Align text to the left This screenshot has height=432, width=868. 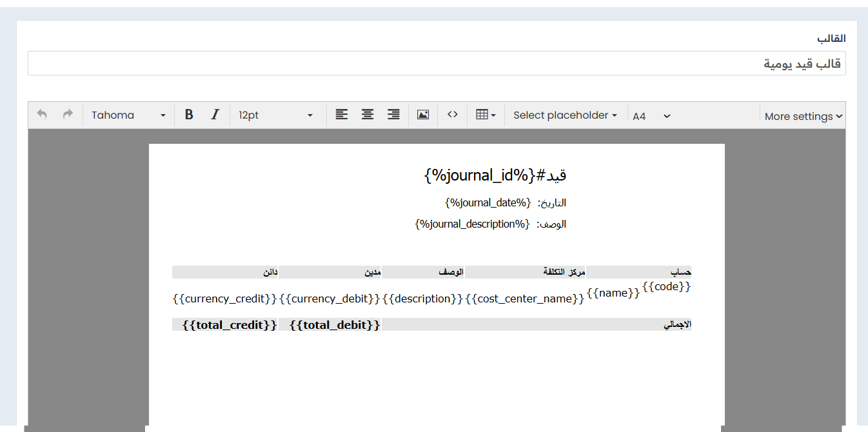341,115
